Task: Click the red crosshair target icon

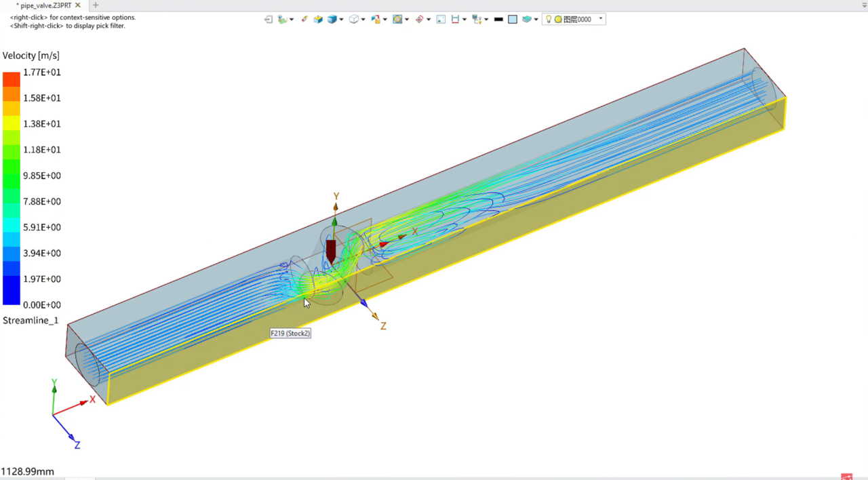Action: pos(419,20)
